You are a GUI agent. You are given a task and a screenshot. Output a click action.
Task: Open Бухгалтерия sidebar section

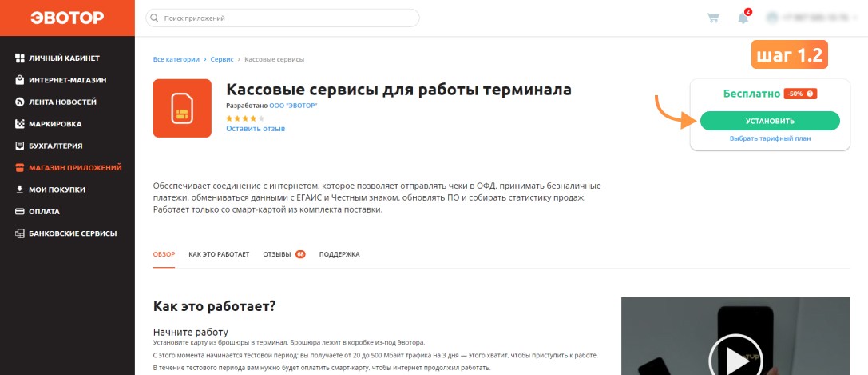click(x=49, y=146)
